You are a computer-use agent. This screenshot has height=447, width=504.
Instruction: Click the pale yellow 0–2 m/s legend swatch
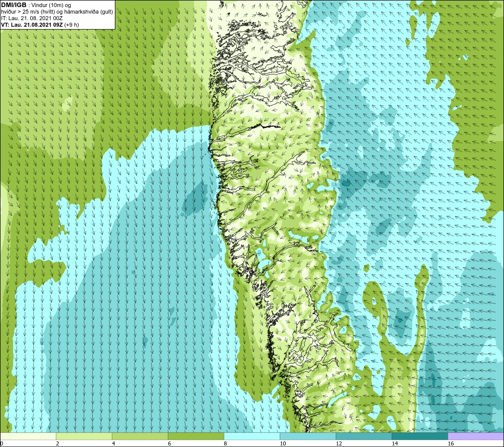[28, 436]
